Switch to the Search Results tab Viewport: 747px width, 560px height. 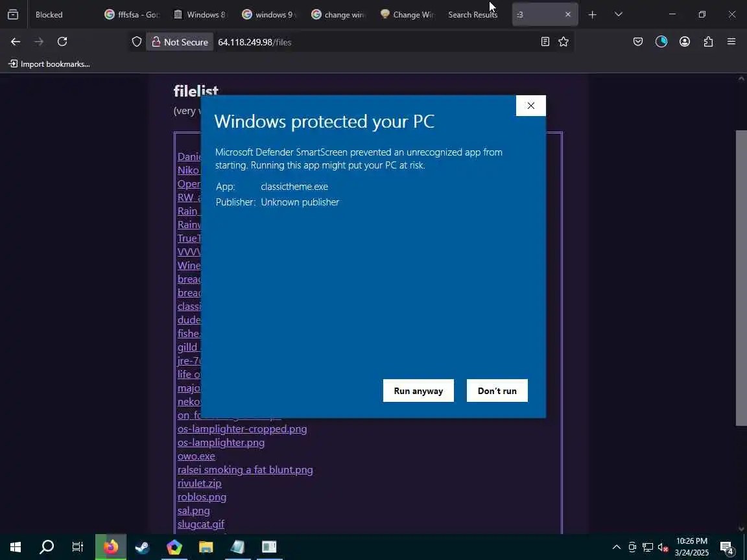tap(473, 15)
